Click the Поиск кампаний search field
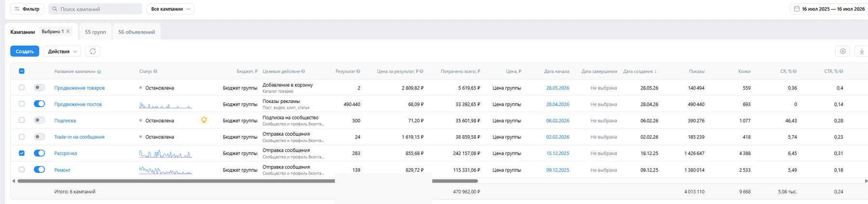Screen dimensions: 868x204 coord(95,9)
